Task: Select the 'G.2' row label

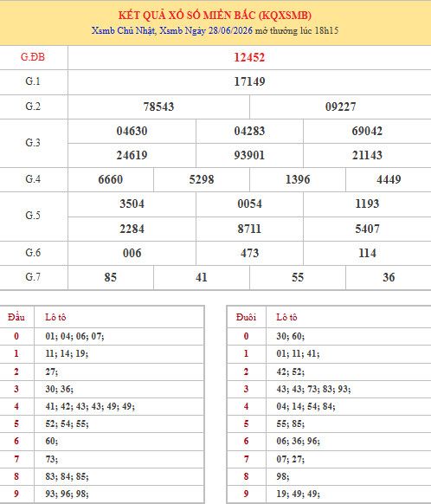Action: pos(33,106)
